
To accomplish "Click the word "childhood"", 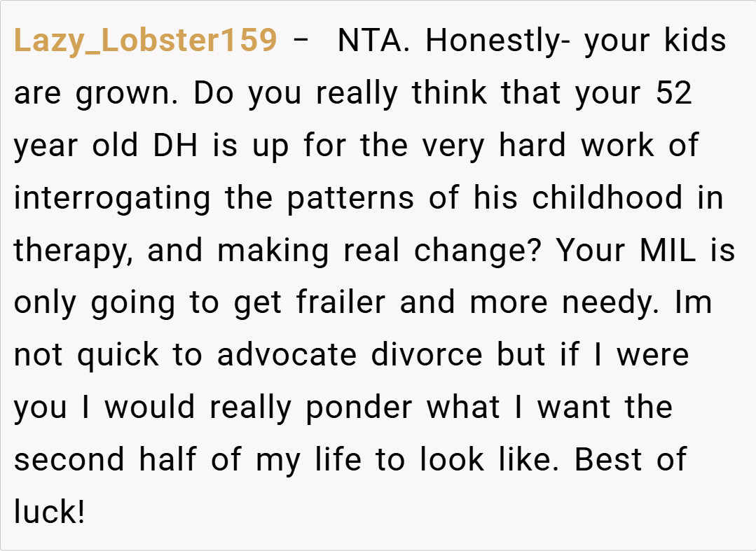I will (x=607, y=198).
